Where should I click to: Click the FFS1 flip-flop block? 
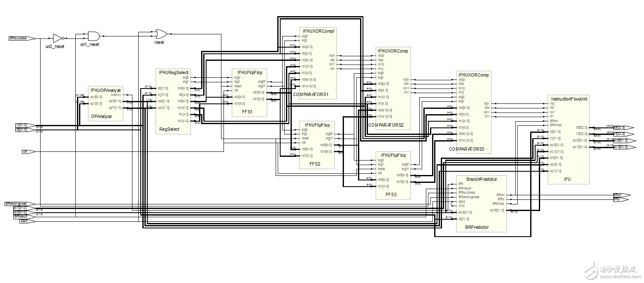pos(248,92)
